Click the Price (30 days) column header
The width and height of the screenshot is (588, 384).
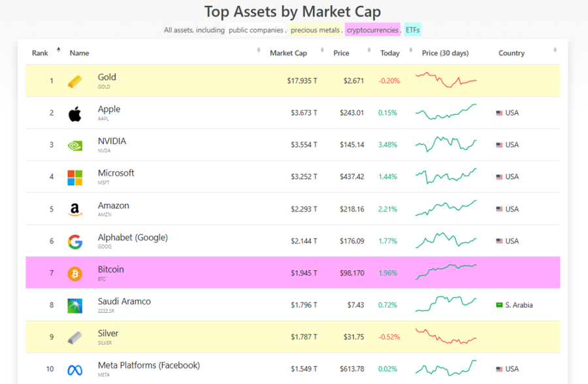pyautogui.click(x=445, y=53)
